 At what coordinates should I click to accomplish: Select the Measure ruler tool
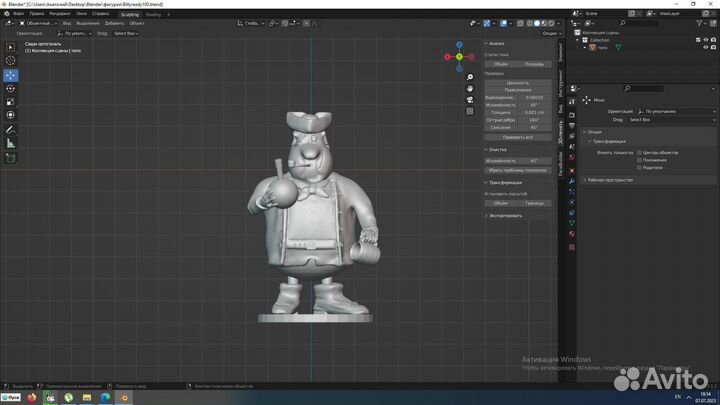[x=11, y=144]
